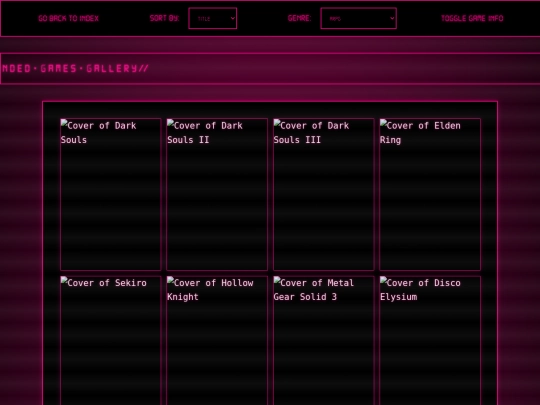Viewport: 540px width, 405px height.
Task: Open Sekiro cover card
Action: pos(111,340)
